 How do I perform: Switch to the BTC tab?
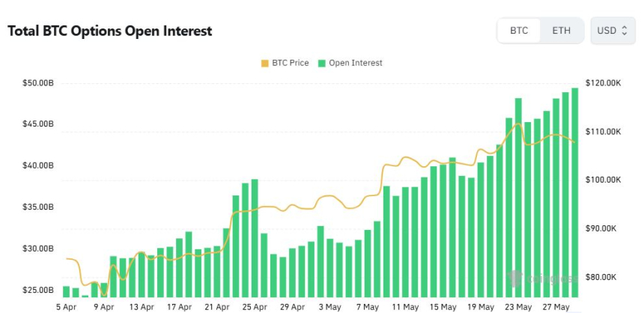[x=519, y=31]
